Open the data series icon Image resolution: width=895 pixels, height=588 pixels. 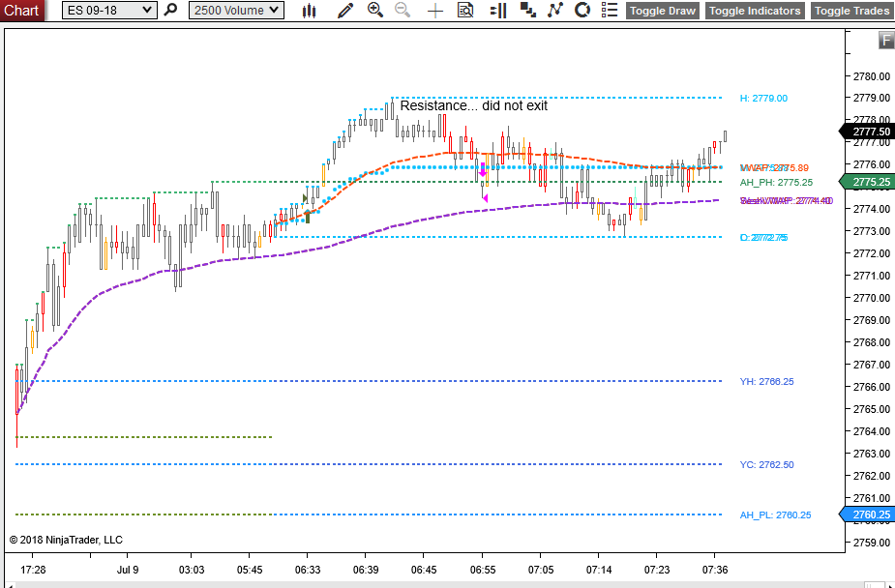click(x=528, y=10)
